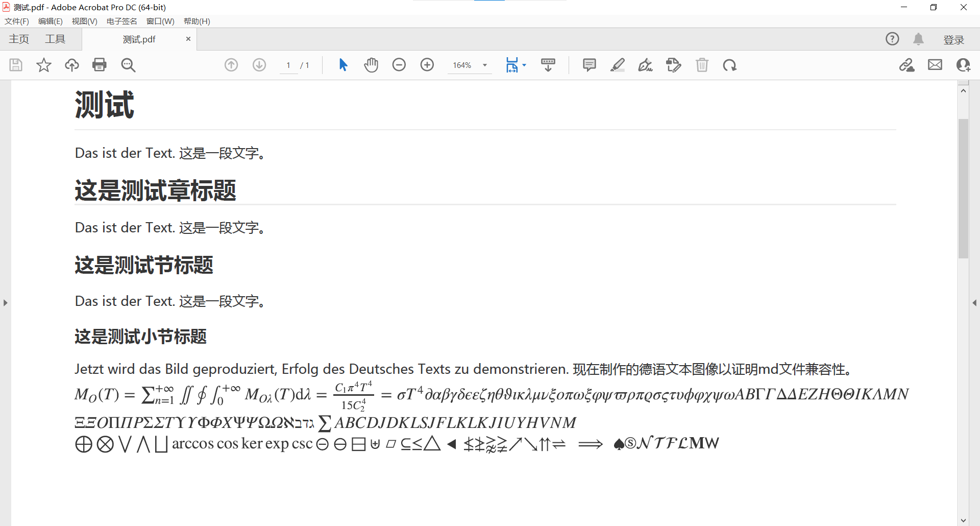Toggle the selection arrow tool
This screenshot has width=980, height=526.
point(343,65)
